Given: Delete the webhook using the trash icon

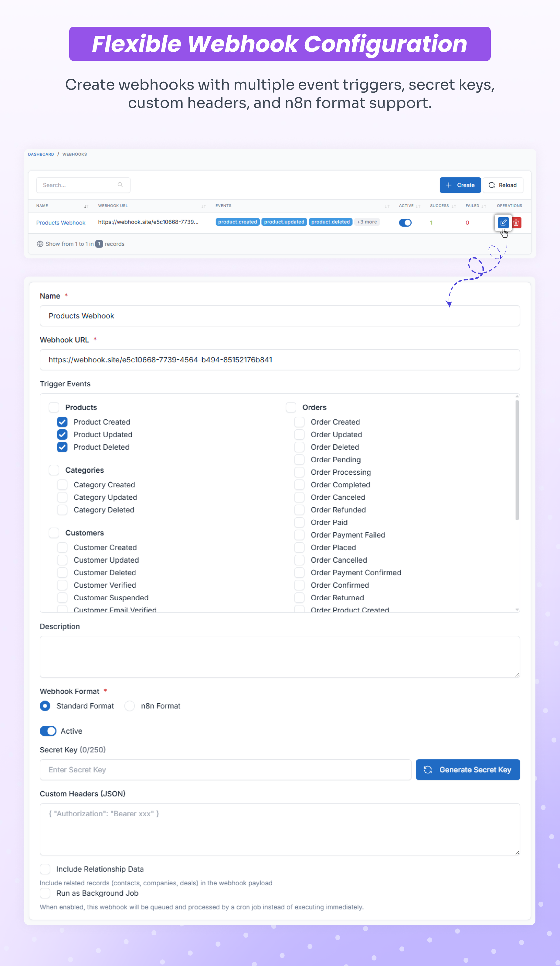Looking at the screenshot, I should point(516,222).
